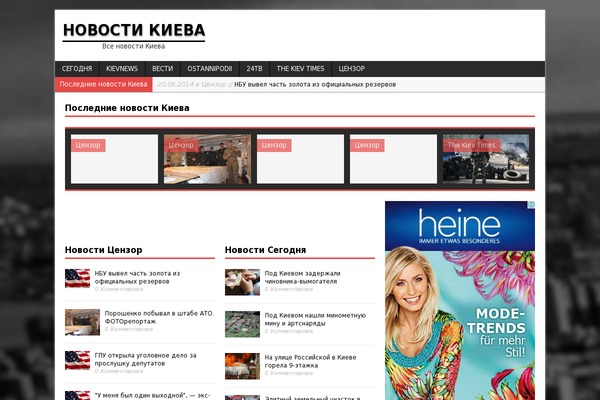The width and height of the screenshot is (600, 400).
Task: Click thumbnail beside минометную мину article
Action: pyautogui.click(x=242, y=324)
